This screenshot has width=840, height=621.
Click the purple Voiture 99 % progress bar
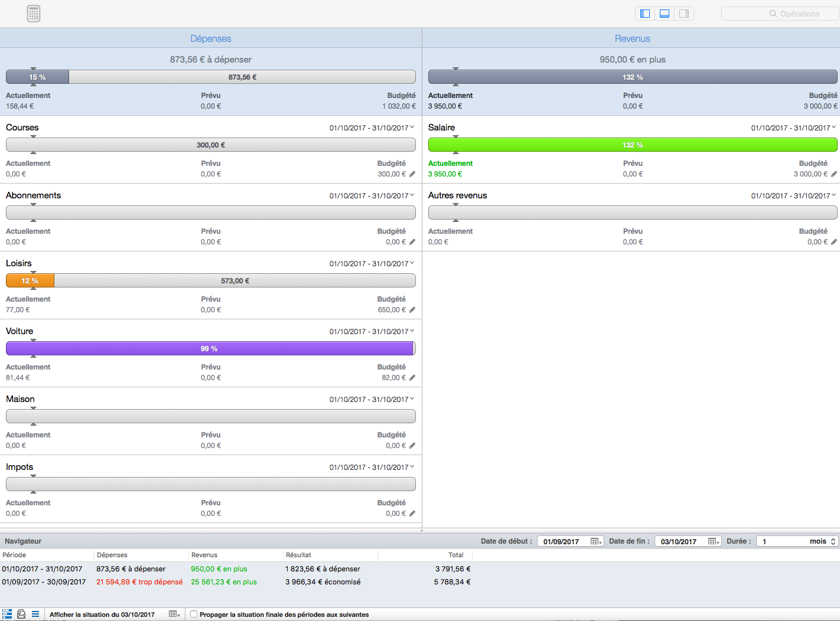click(x=210, y=349)
